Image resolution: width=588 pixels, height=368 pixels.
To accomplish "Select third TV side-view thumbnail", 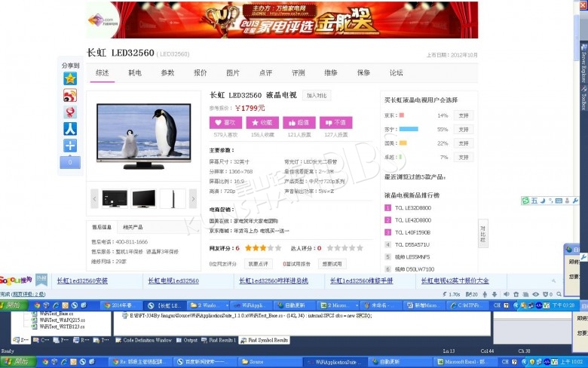I will pos(173,198).
